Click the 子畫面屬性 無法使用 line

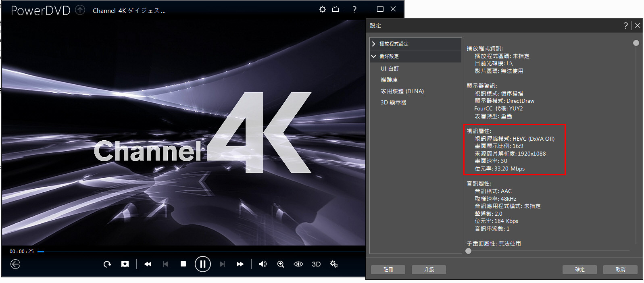coord(494,243)
